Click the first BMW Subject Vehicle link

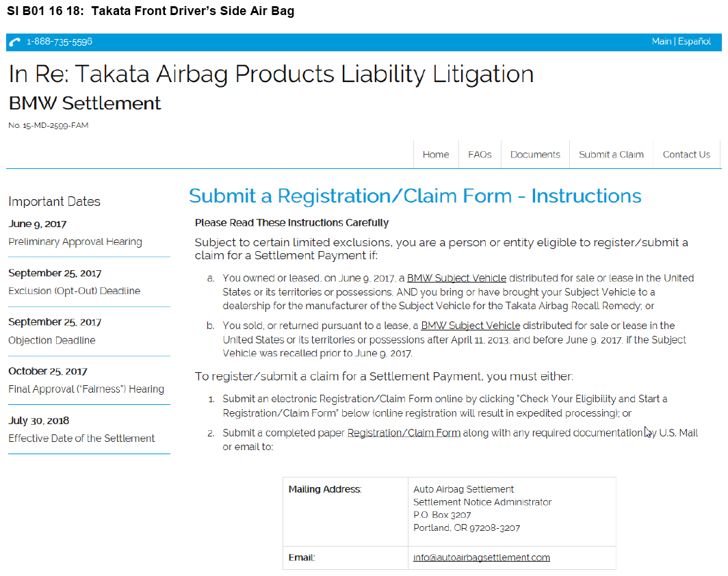[456, 278]
